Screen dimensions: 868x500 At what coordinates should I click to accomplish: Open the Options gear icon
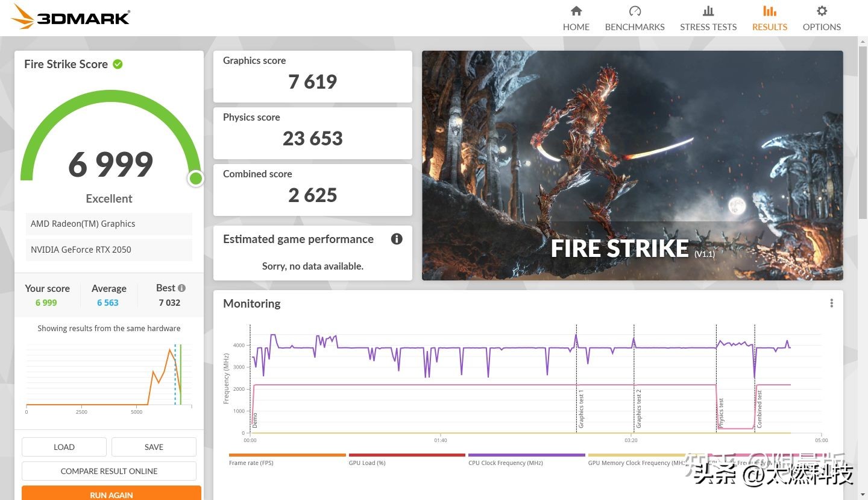coord(822,11)
